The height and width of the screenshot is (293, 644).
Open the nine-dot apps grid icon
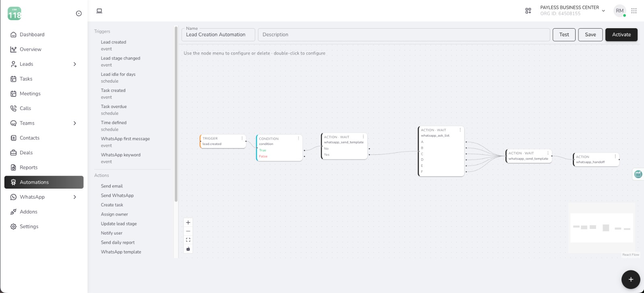[634, 11]
